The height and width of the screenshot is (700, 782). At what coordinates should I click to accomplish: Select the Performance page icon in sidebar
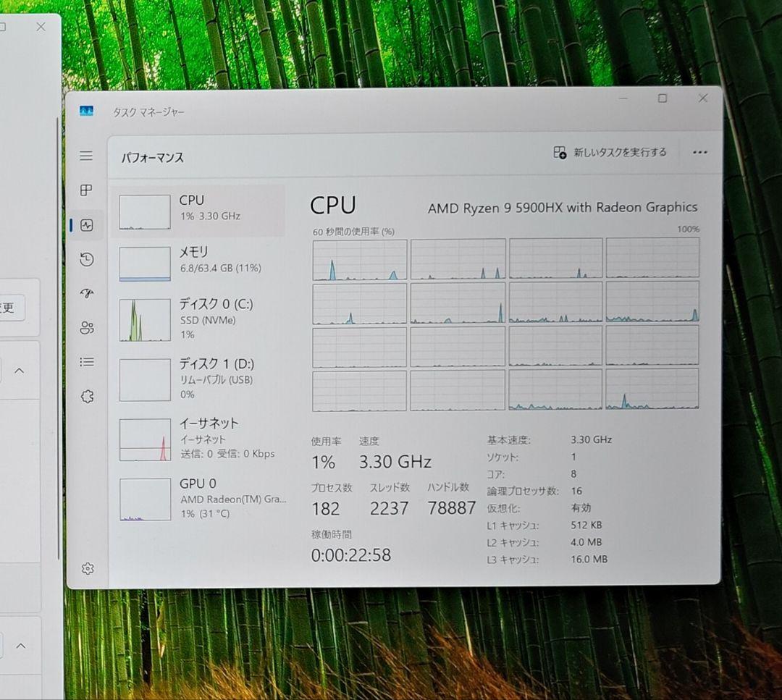(x=87, y=225)
